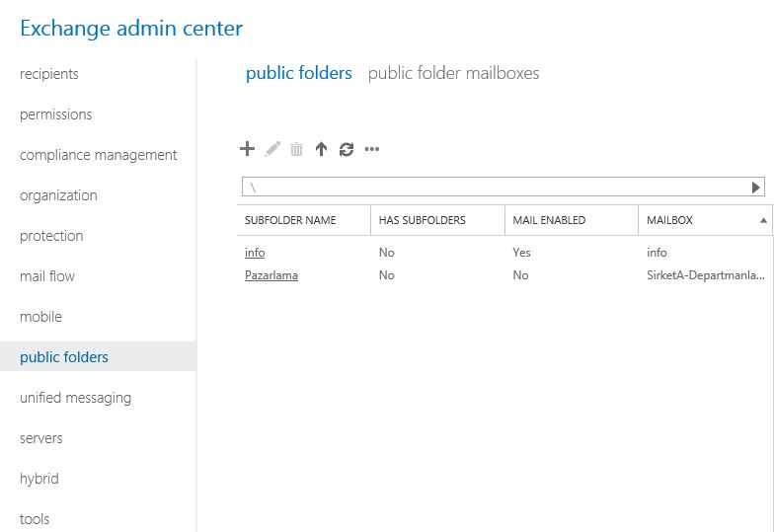Click the pencil edit icon
The width and height of the screenshot is (774, 532).
tap(272, 149)
